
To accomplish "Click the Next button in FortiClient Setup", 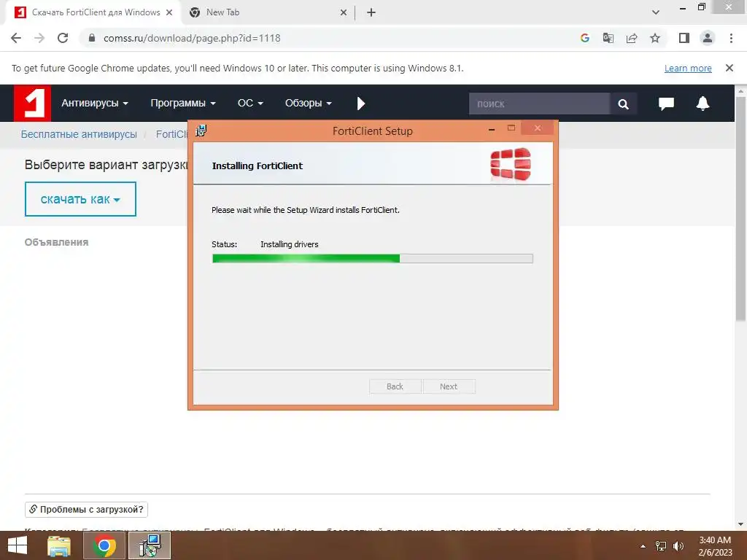I will coord(449,386).
